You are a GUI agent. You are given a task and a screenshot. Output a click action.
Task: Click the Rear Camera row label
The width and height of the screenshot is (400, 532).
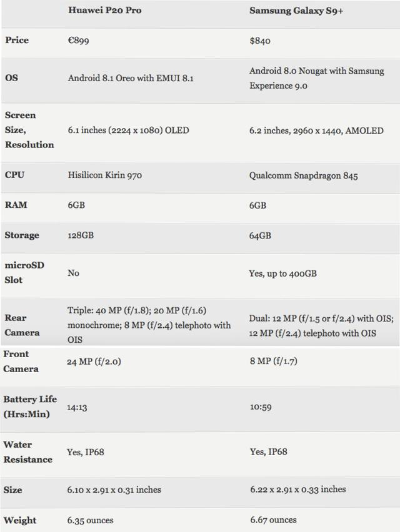tap(22, 325)
